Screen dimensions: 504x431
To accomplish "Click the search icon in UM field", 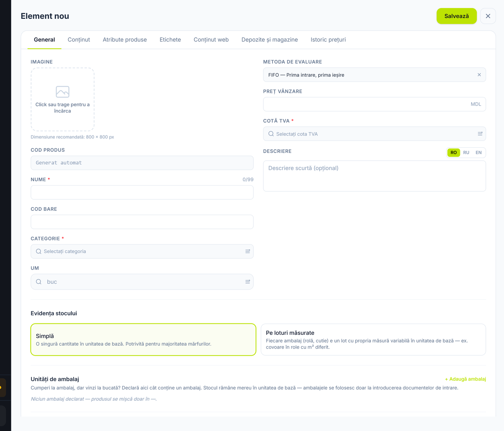I will point(39,282).
